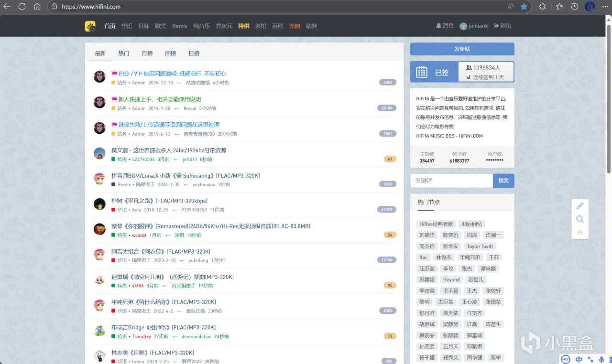Click the back-to-top double chevron icon
The height and width of the screenshot is (364, 612).
click(580, 232)
